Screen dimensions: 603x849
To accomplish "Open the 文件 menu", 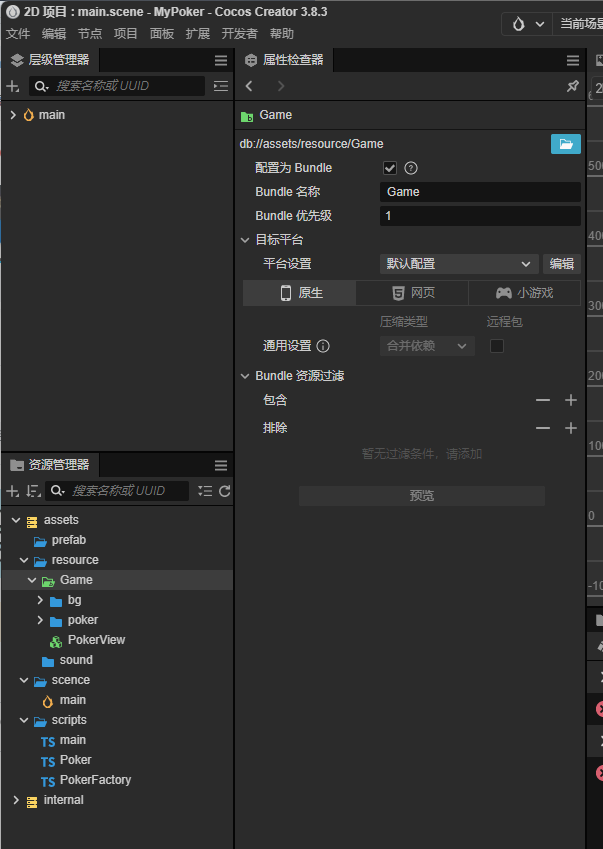I will [x=18, y=34].
